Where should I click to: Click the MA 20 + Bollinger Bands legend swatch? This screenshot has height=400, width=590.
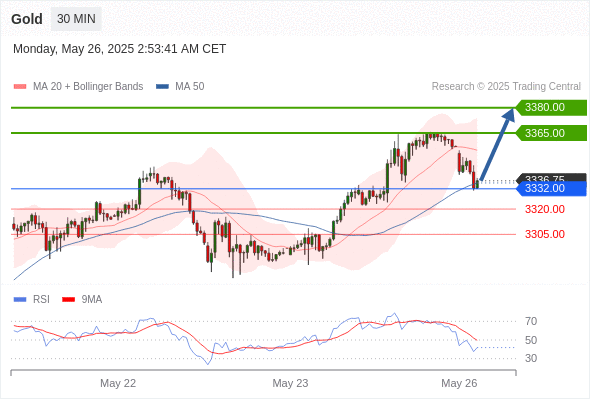(x=20, y=87)
